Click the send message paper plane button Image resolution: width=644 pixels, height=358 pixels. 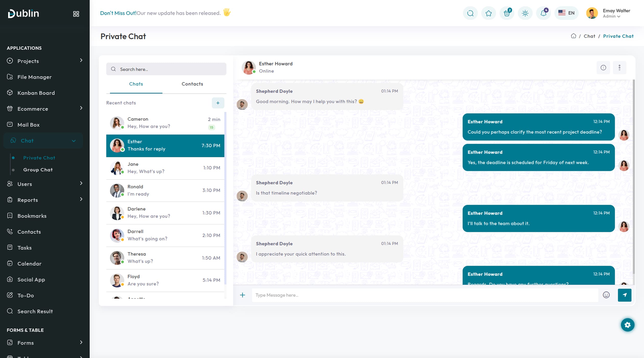click(624, 295)
